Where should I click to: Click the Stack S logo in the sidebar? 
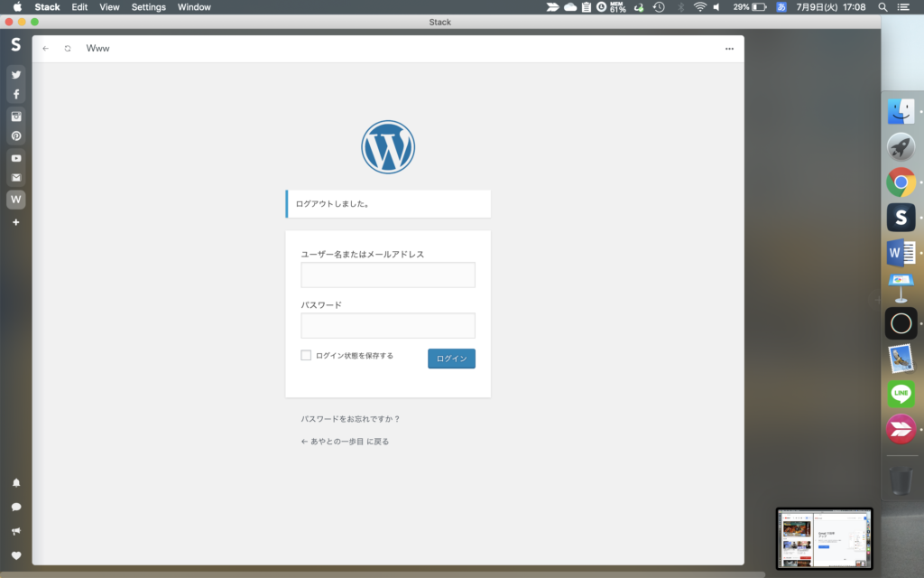(x=16, y=45)
